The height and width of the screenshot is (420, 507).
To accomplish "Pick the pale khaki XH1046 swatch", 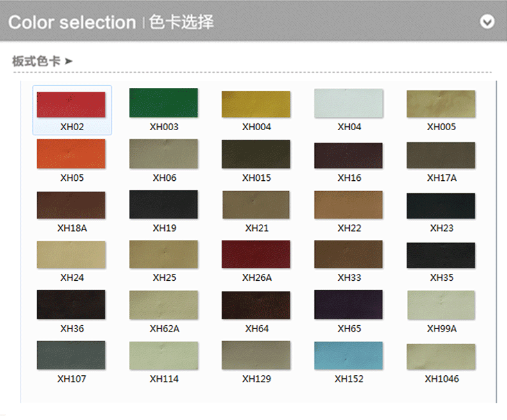I will pos(441,357).
